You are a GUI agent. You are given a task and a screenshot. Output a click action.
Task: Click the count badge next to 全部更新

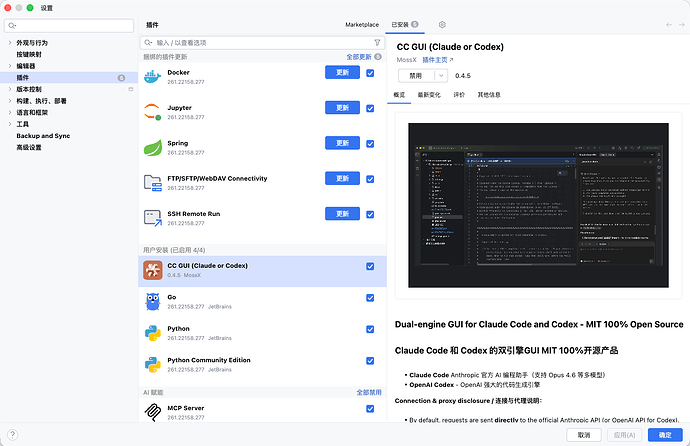378,57
